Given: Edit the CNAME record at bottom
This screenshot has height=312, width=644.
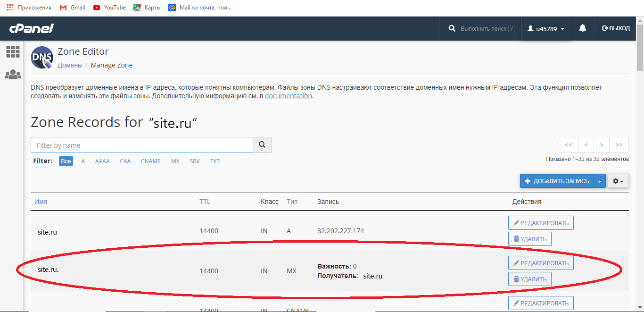Looking at the screenshot, I should click(541, 303).
